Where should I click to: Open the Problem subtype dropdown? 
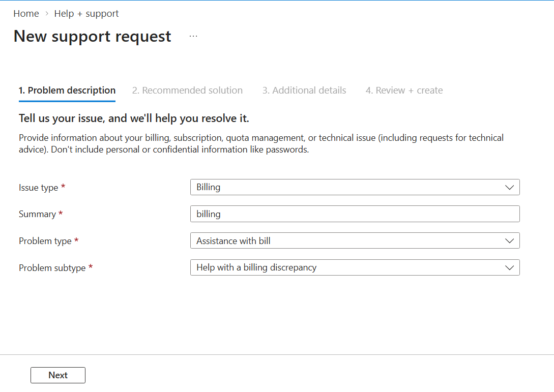pos(355,268)
